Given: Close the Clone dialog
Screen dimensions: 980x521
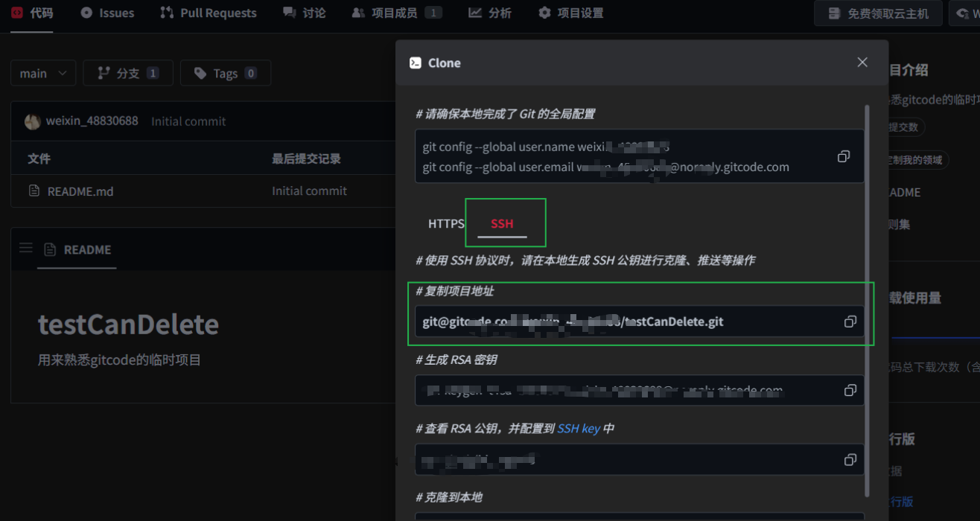Looking at the screenshot, I should click(862, 63).
